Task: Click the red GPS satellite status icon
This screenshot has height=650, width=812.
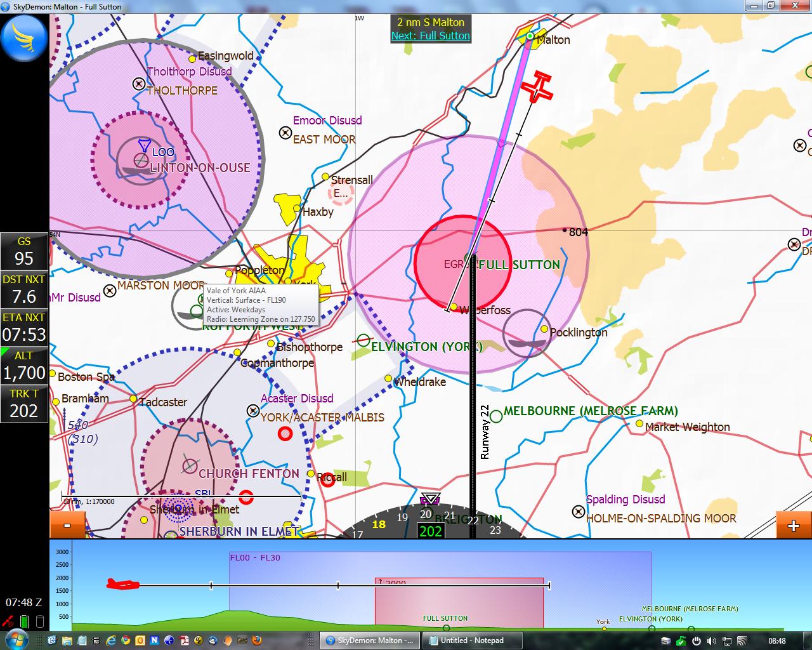Action: pyautogui.click(x=9, y=621)
